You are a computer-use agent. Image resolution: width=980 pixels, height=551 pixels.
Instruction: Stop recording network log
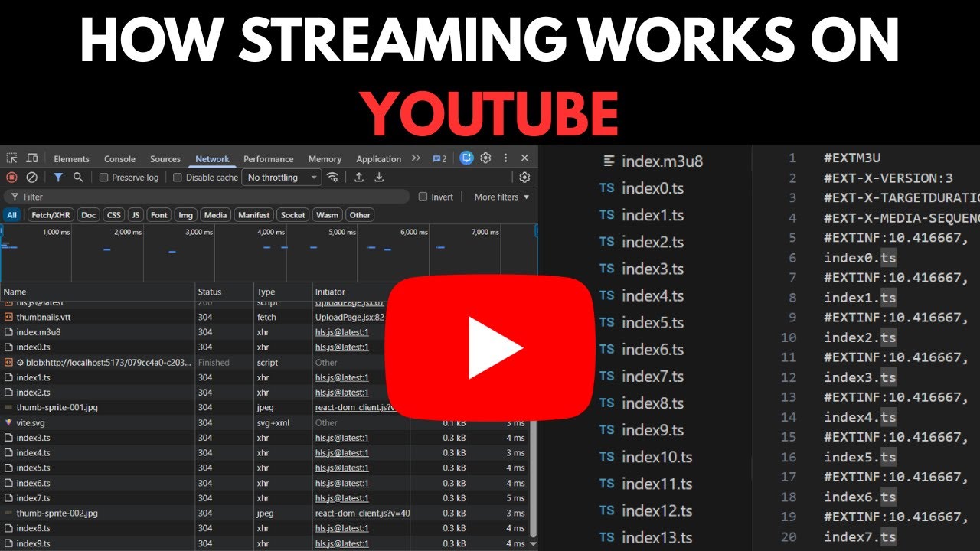tap(11, 178)
